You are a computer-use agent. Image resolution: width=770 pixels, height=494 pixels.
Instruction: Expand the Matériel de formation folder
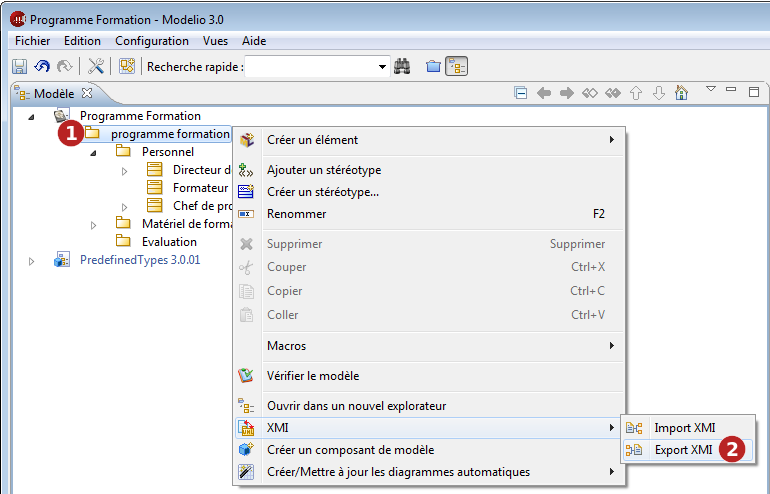(x=93, y=225)
